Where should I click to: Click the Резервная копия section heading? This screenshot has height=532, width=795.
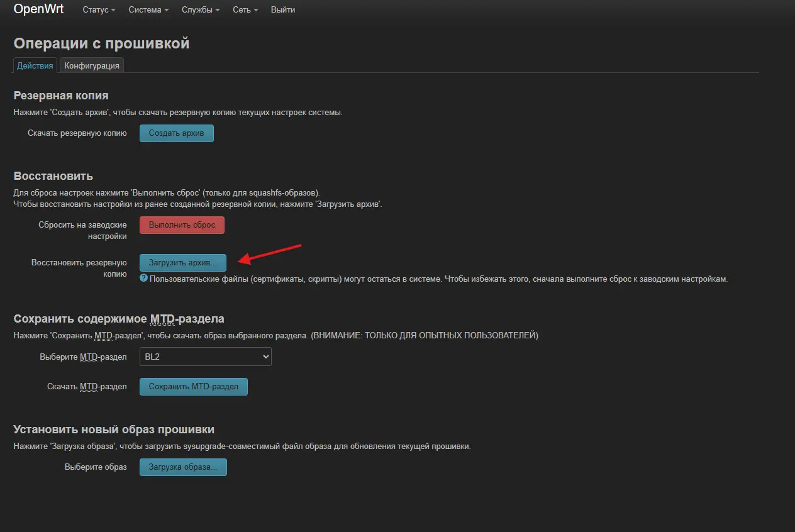pyautogui.click(x=61, y=96)
